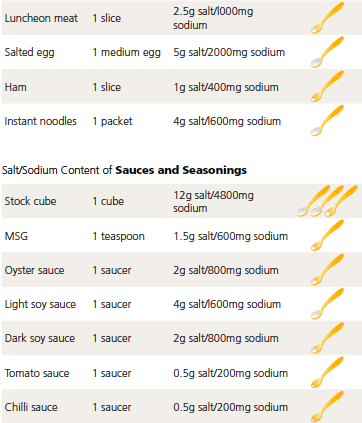Click the Instant noodles 1 packet serving

112,121
